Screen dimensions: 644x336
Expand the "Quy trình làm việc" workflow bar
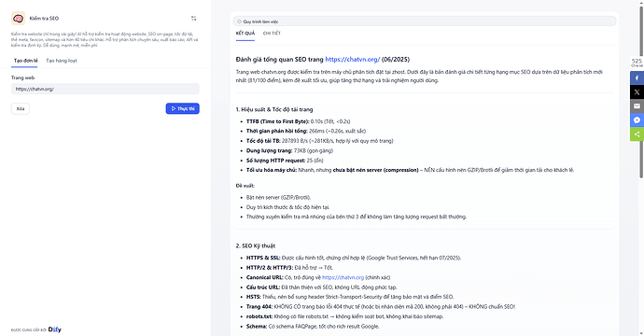point(425,21)
